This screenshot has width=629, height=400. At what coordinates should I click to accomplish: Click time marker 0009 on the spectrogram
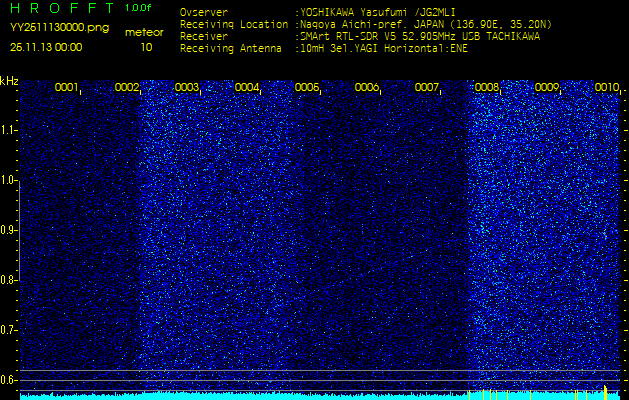point(546,87)
